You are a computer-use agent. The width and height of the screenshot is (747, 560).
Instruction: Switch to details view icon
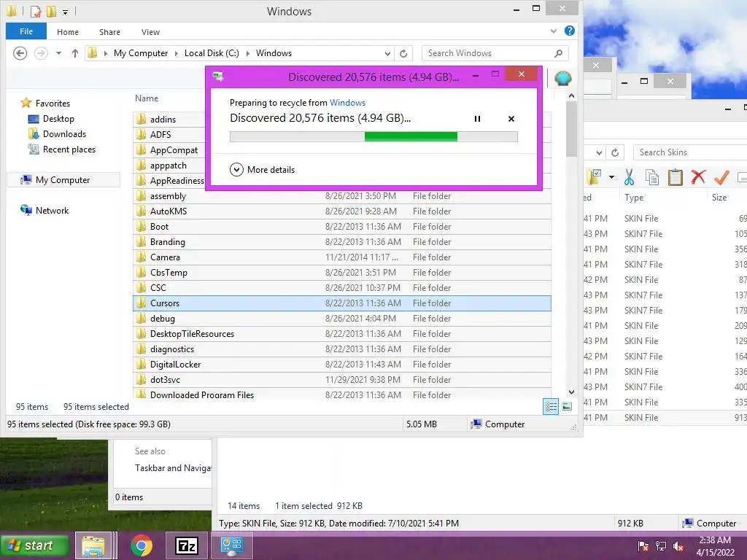click(x=551, y=406)
